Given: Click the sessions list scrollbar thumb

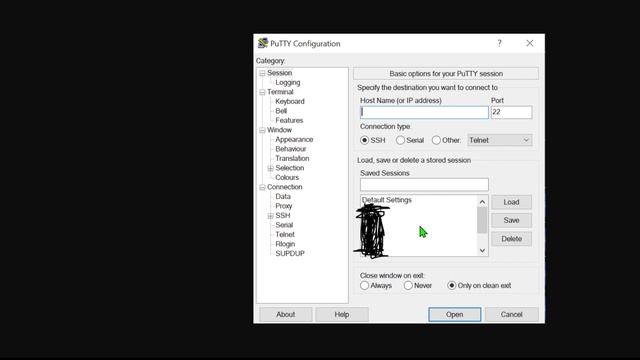Looking at the screenshot, I should coord(482,220).
